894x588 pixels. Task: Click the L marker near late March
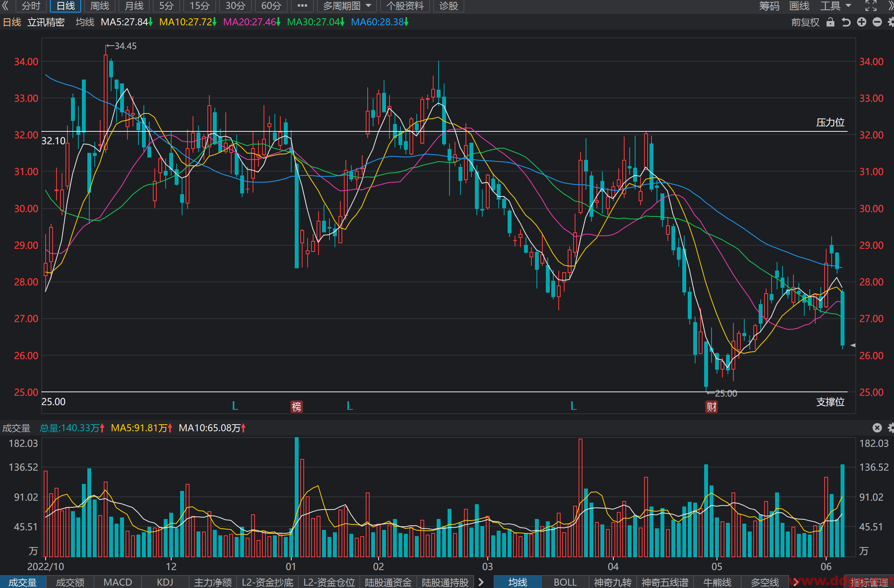[574, 406]
